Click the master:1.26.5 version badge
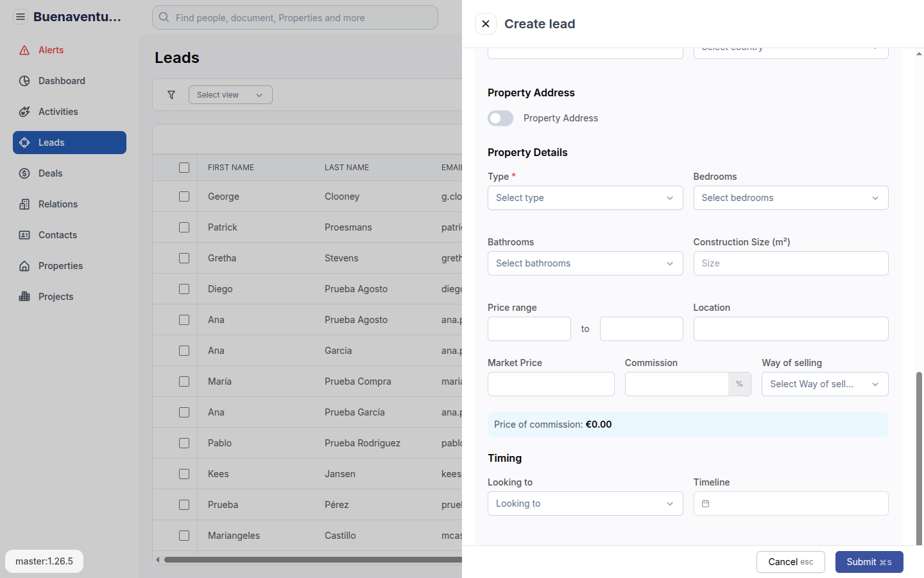 [x=44, y=561]
